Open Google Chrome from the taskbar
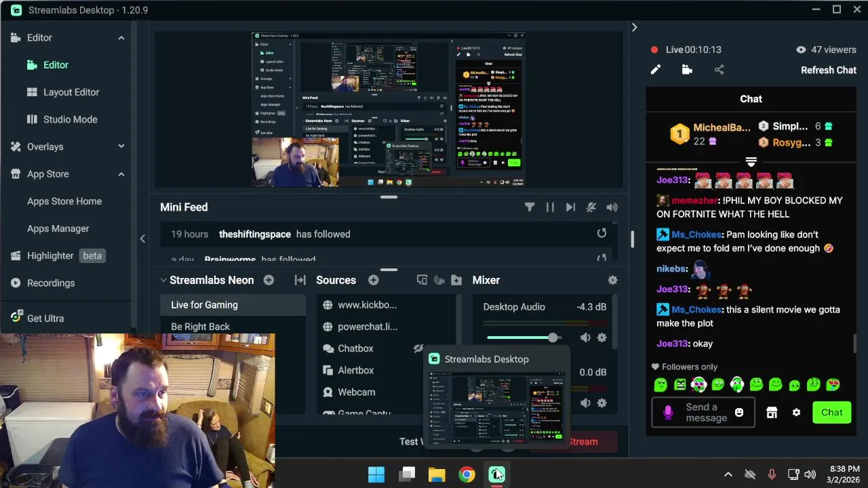The image size is (868, 488). [x=467, y=474]
